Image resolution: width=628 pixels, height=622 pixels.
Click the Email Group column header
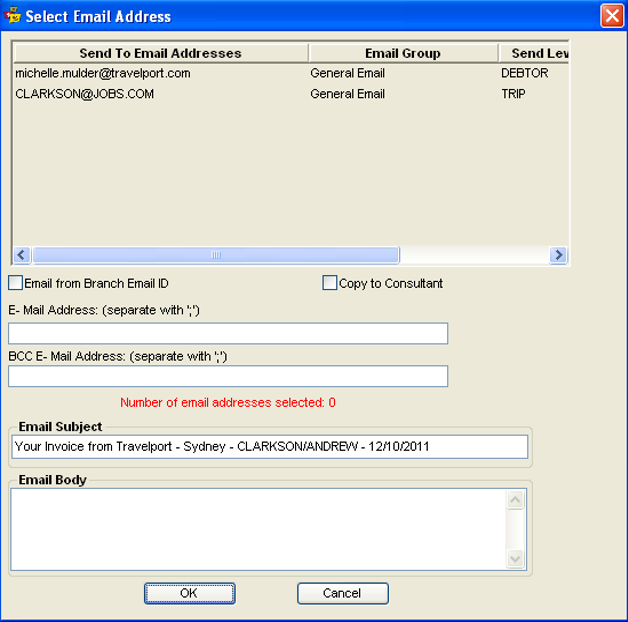[403, 53]
